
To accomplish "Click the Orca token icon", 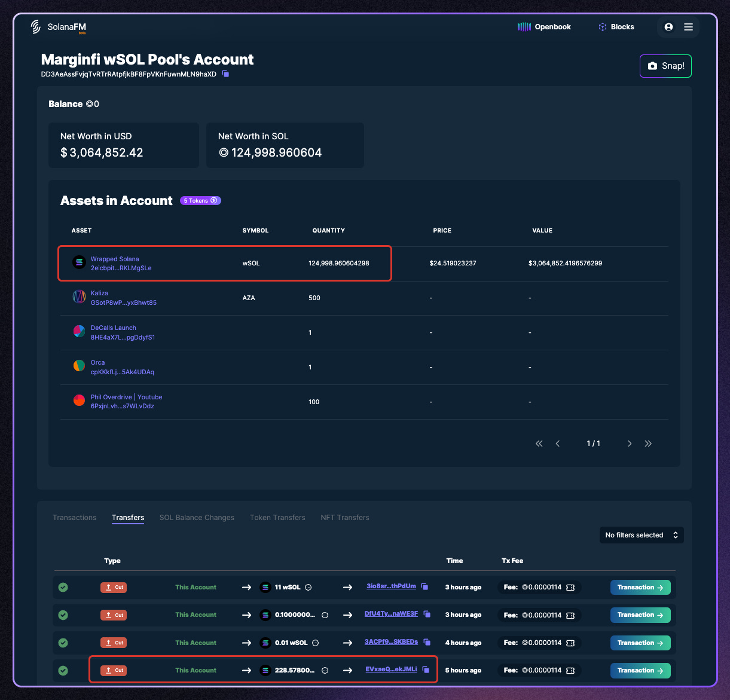I will point(79,365).
